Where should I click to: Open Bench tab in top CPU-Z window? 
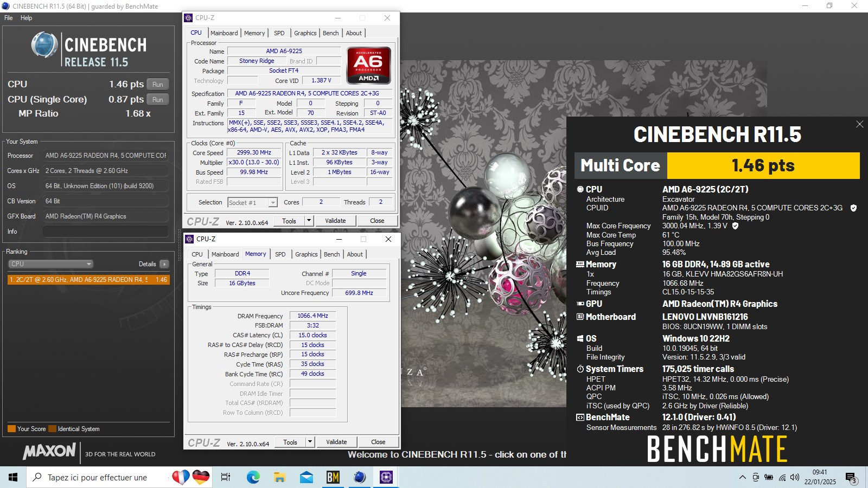(331, 33)
